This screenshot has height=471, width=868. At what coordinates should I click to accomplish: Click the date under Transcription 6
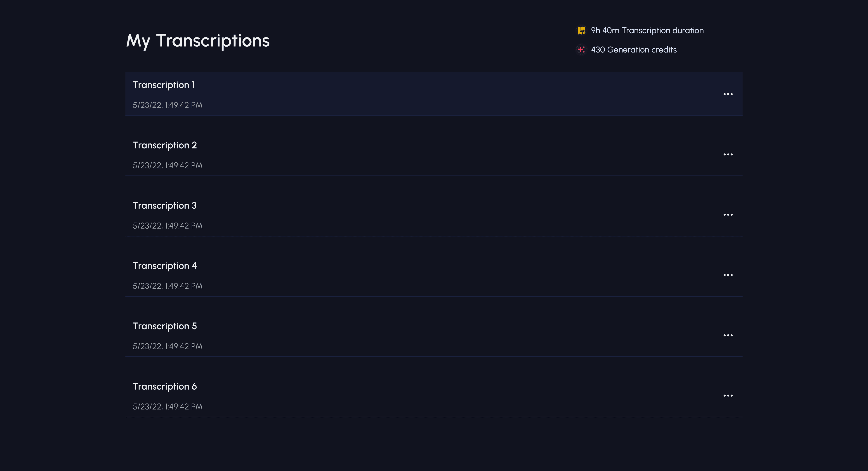point(167,407)
